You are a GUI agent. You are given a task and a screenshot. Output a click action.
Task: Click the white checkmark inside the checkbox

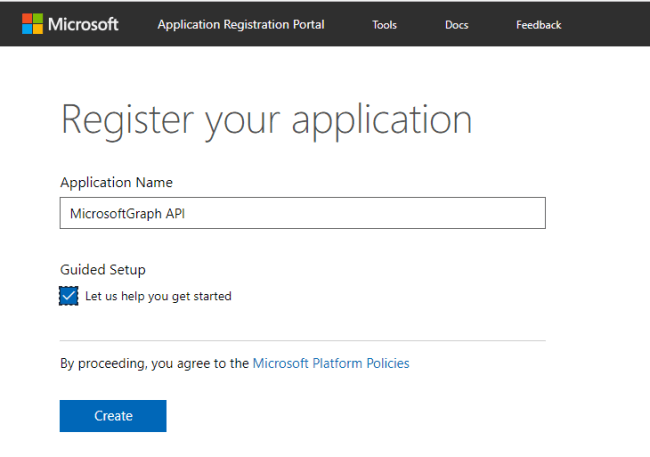click(68, 296)
